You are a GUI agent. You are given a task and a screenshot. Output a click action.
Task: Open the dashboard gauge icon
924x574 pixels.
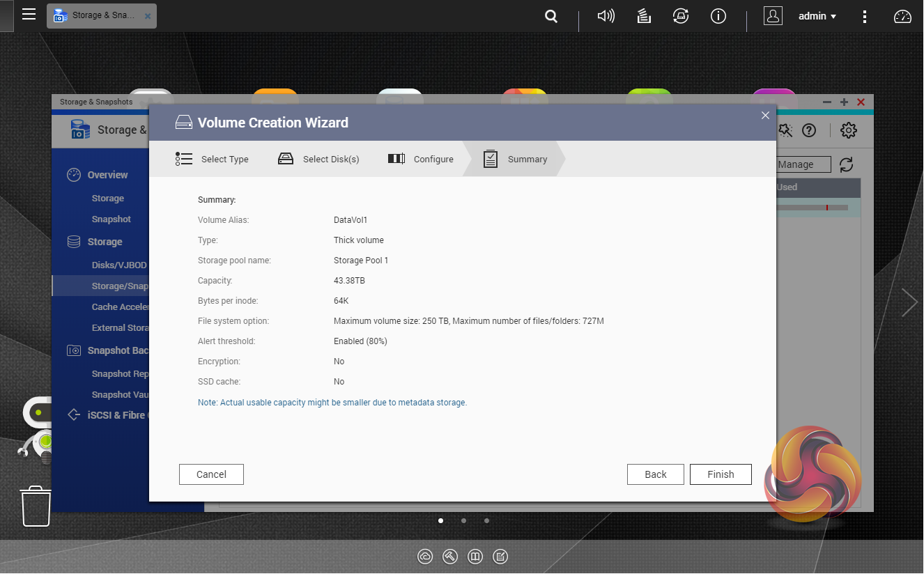pyautogui.click(x=902, y=16)
